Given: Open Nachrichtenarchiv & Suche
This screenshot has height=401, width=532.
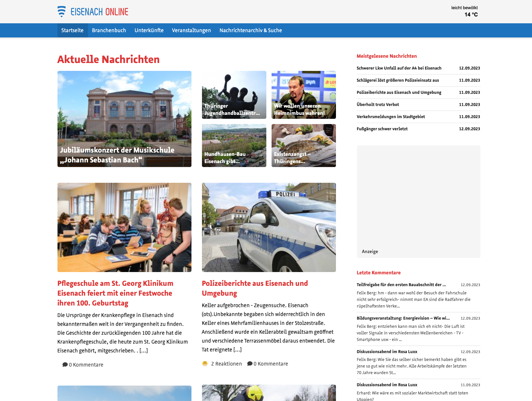Looking at the screenshot, I should point(251,30).
